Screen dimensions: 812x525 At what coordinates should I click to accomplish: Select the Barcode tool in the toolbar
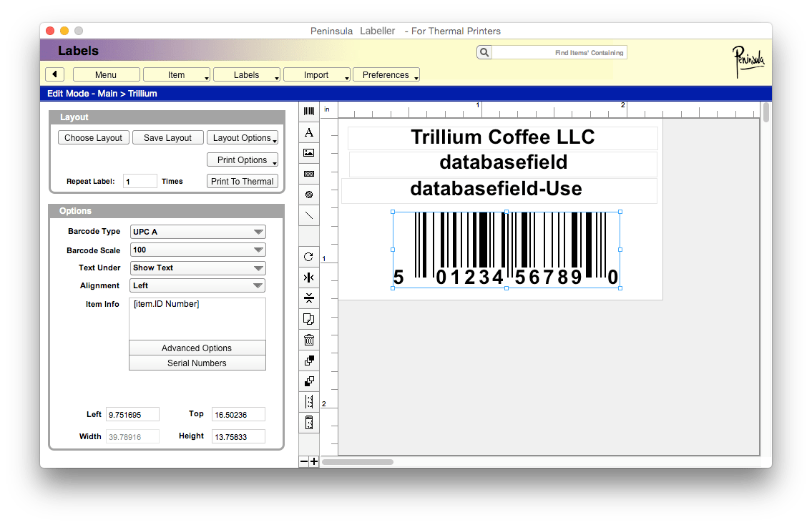(x=309, y=110)
